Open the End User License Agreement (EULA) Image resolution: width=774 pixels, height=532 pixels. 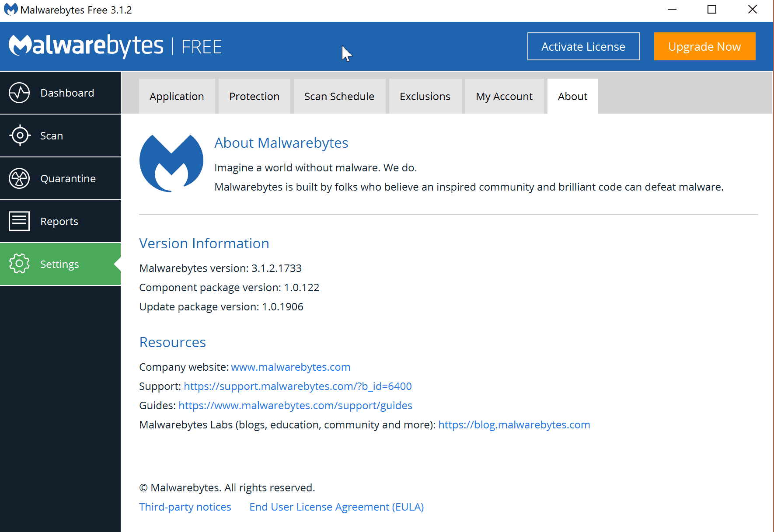click(336, 507)
